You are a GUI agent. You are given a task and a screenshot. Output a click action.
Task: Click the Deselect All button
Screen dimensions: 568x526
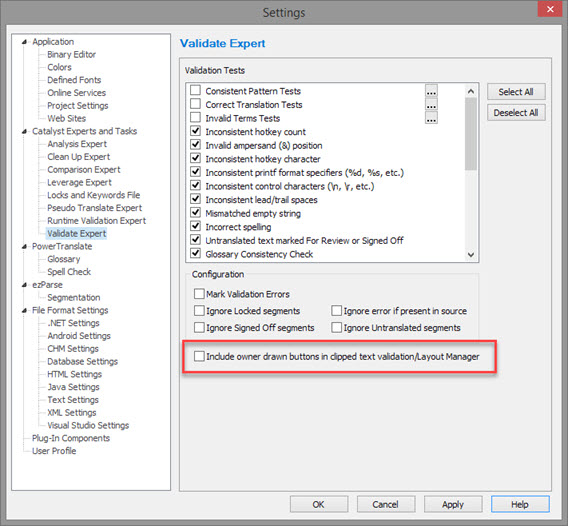click(x=516, y=113)
